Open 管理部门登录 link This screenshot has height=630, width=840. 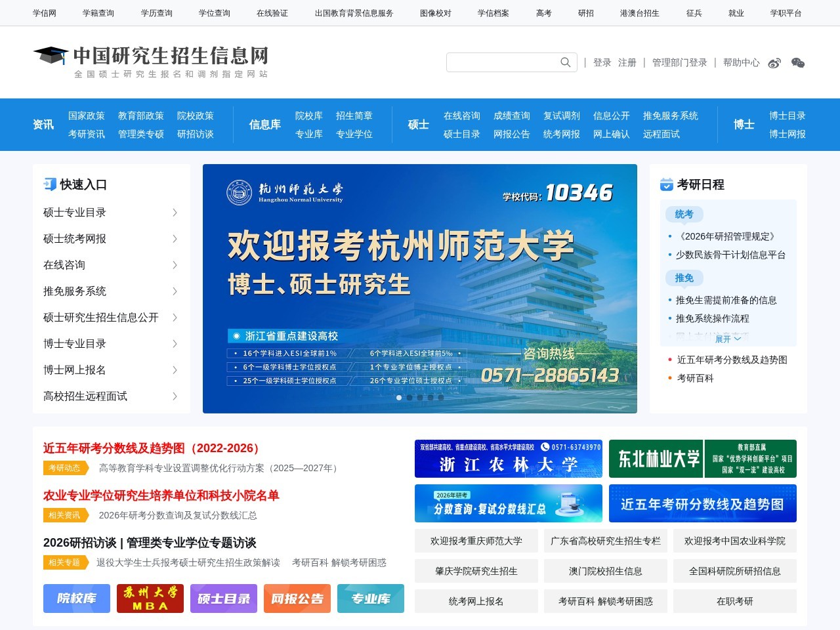[x=680, y=62]
